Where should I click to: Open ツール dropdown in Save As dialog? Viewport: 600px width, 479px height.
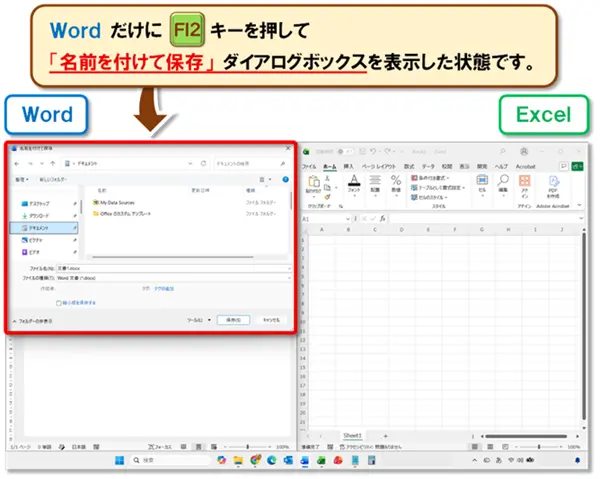click(199, 320)
